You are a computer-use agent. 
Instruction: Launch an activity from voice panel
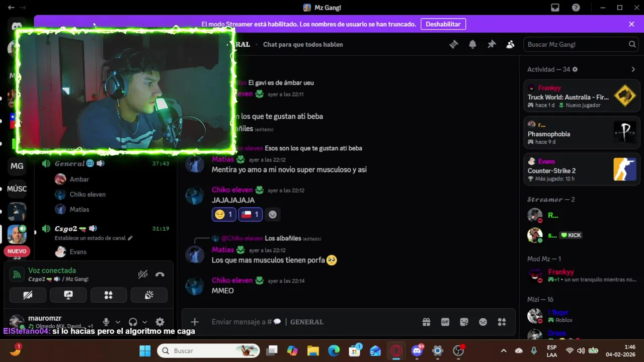click(108, 295)
